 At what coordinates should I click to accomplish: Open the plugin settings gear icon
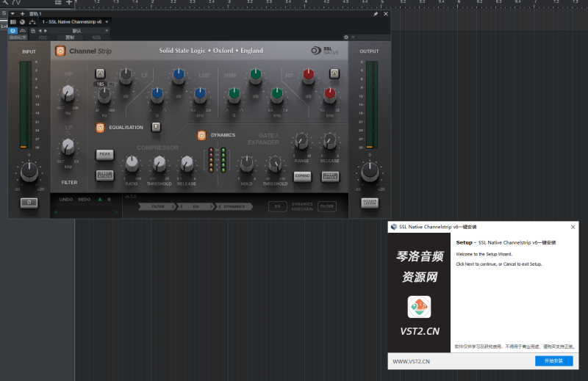click(346, 37)
